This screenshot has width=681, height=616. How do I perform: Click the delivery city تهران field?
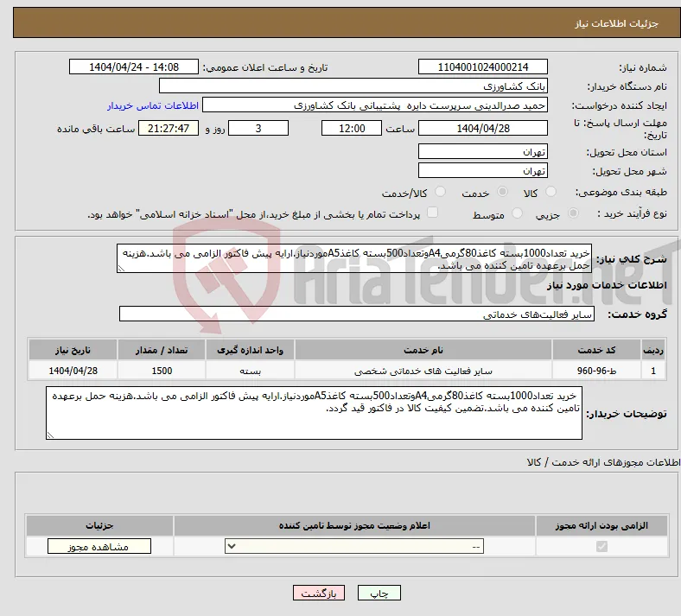[482, 170]
